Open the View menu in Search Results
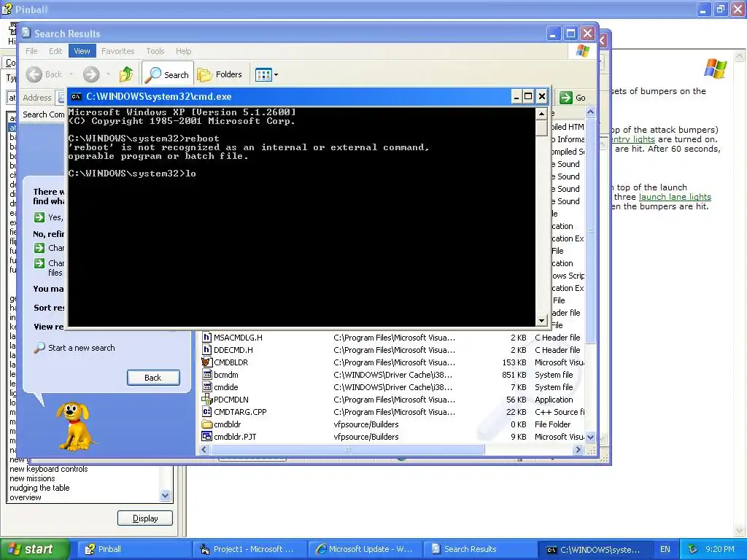This screenshot has height=560, width=747. pyautogui.click(x=82, y=51)
